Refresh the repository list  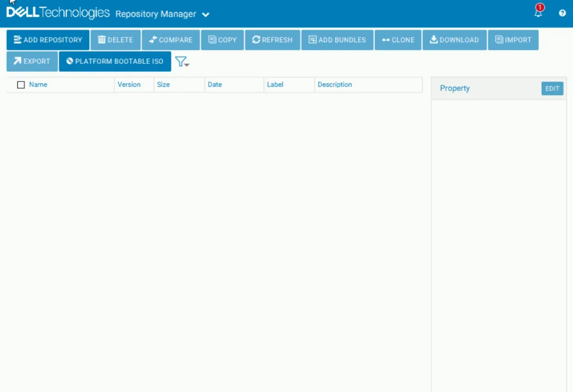point(272,40)
